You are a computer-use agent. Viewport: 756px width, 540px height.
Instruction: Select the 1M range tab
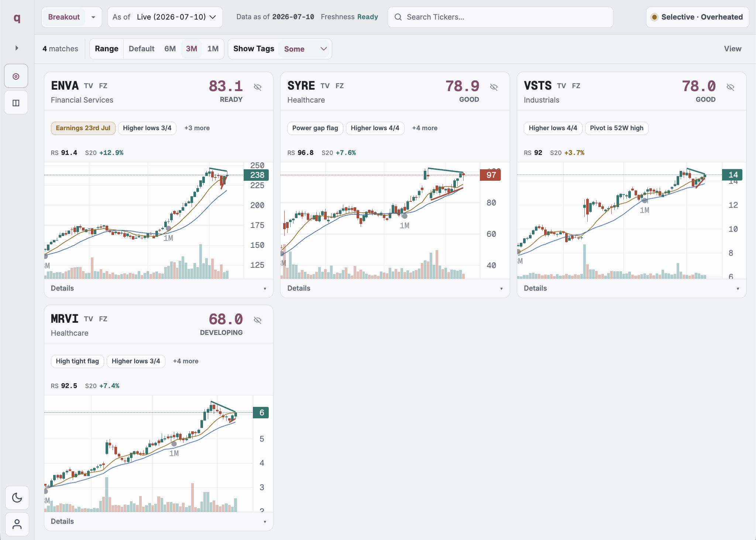tap(213, 49)
